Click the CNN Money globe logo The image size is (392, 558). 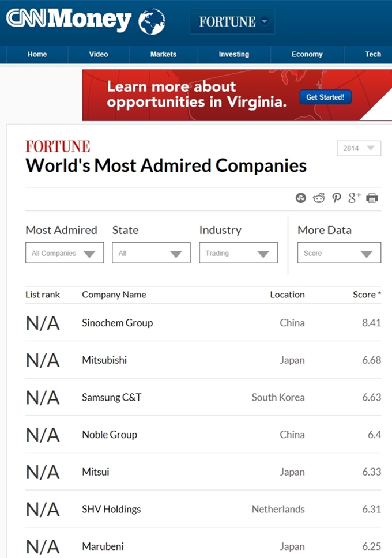click(152, 21)
